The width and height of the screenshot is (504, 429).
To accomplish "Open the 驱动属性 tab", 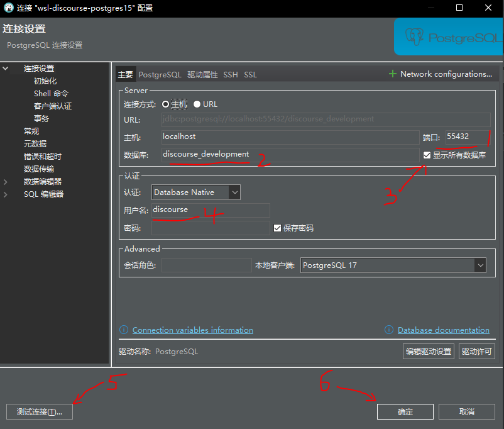I will 202,75.
